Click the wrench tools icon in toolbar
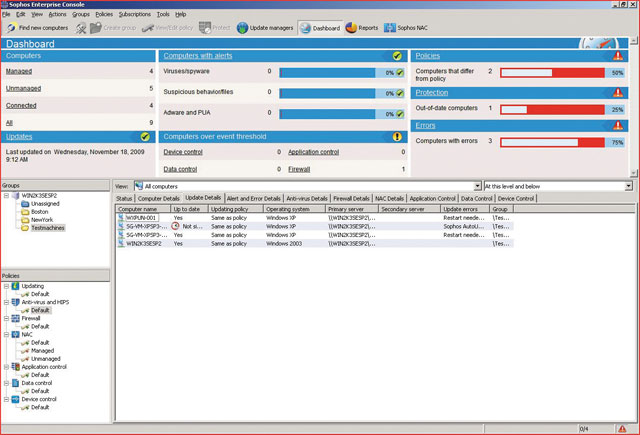 81,28
